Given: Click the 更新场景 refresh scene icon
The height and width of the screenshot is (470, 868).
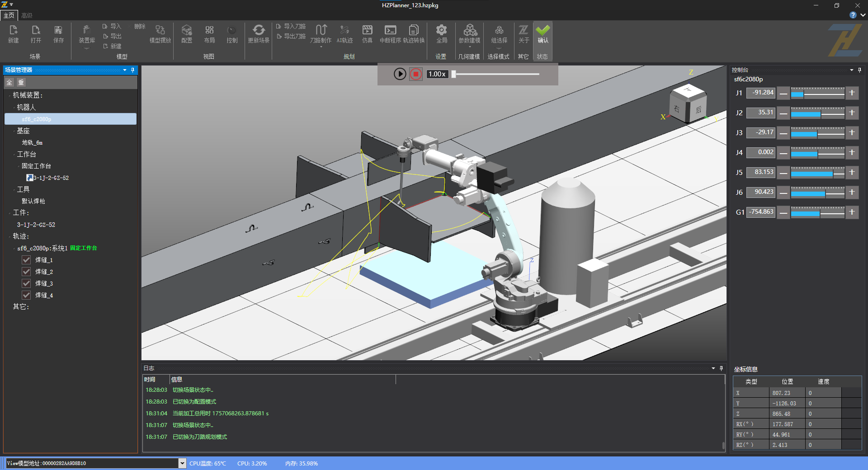Looking at the screenshot, I should pos(259,34).
